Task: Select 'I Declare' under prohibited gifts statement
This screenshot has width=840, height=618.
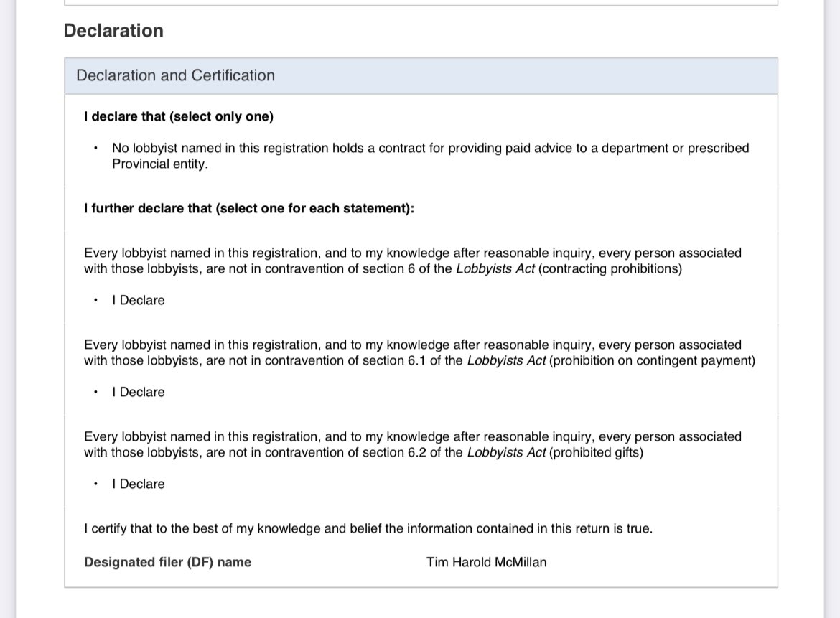Action: click(x=139, y=484)
